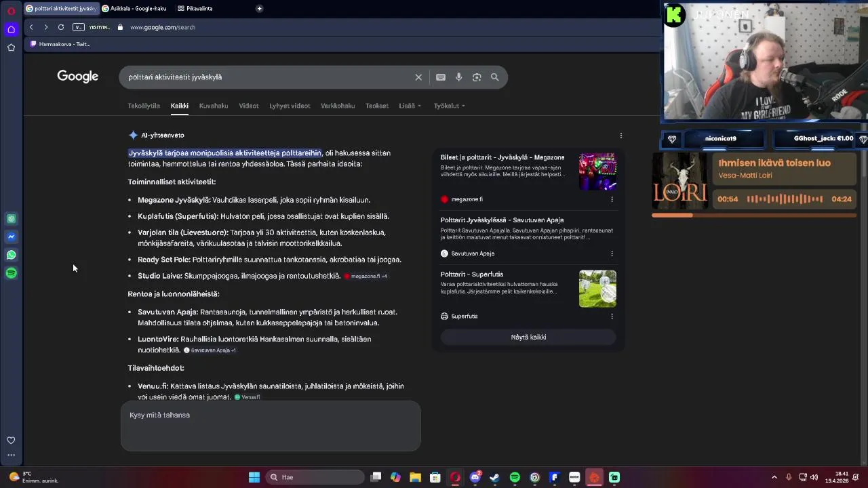Click AI-yhteenveto heading
Viewport: 868px width, 488px height.
(x=163, y=136)
